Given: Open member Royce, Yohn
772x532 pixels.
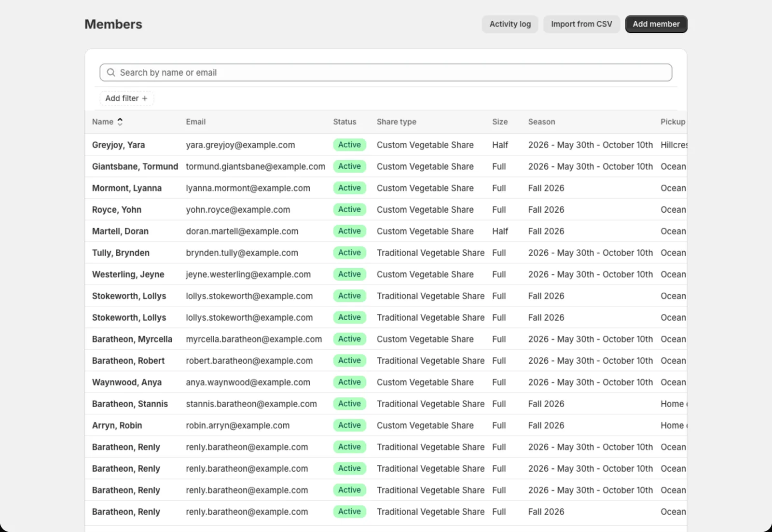Looking at the screenshot, I should pyautogui.click(x=117, y=210).
